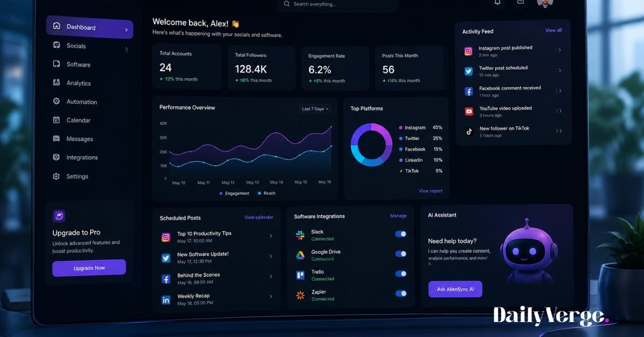Turn off the Zapier connection switch
This screenshot has height=337, width=644.
pos(401,294)
